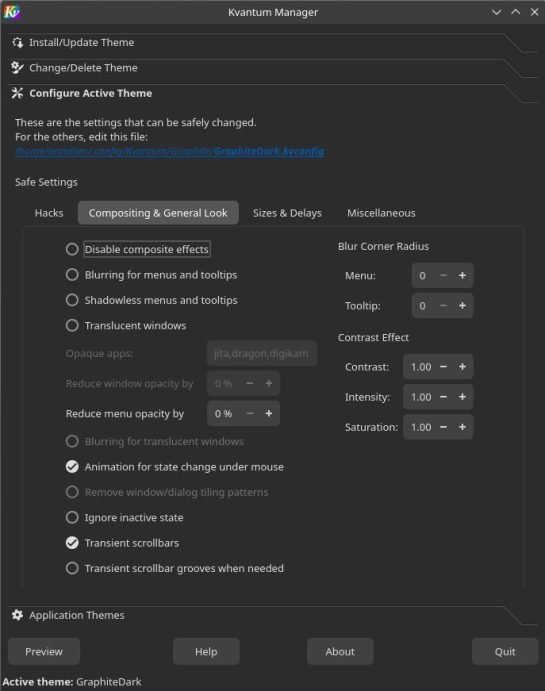Increase Reduce menu opacity with plus
The image size is (545, 691).
(269, 413)
